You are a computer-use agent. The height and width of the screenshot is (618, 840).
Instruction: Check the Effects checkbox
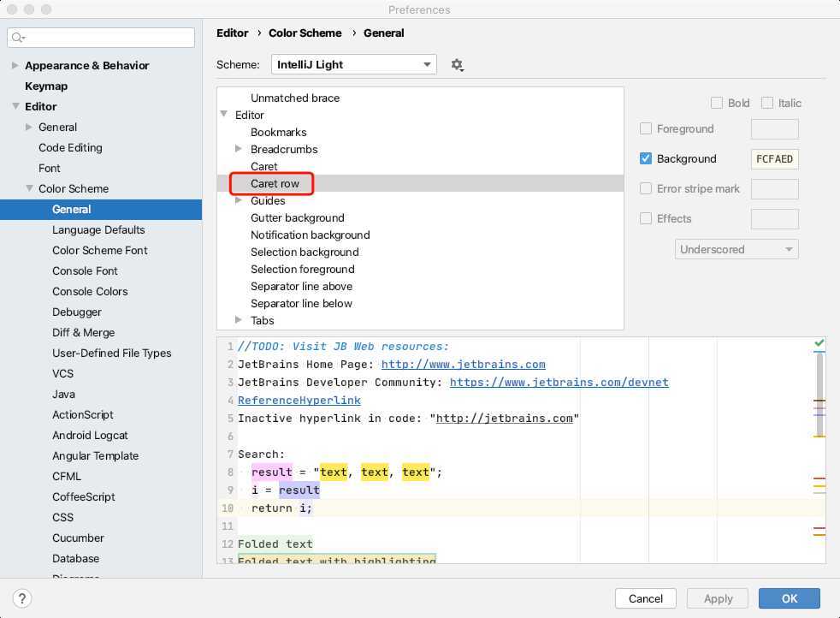[646, 218]
